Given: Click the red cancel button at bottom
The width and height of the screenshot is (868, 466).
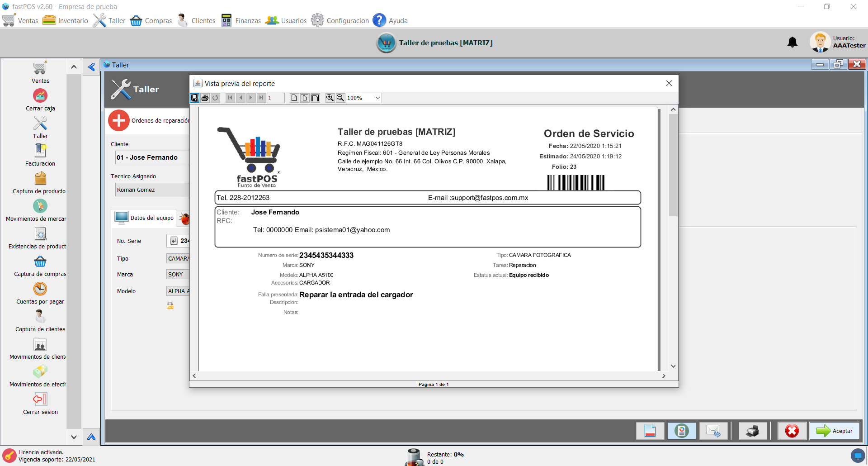Looking at the screenshot, I should point(792,431).
